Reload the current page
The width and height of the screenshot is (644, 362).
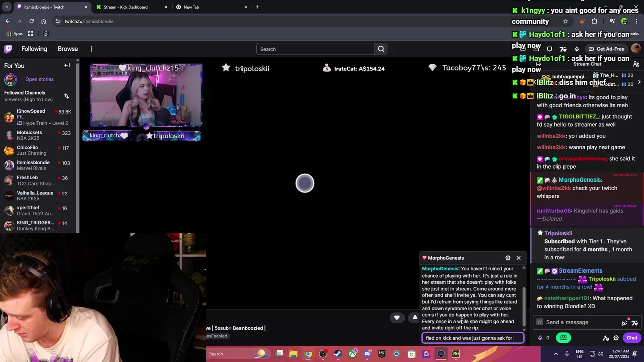pos(31,21)
